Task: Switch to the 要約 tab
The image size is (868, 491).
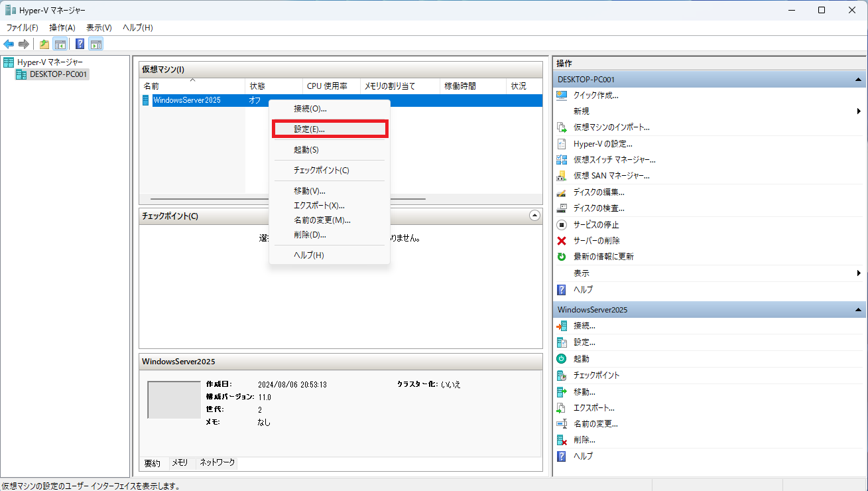Action: tap(153, 463)
